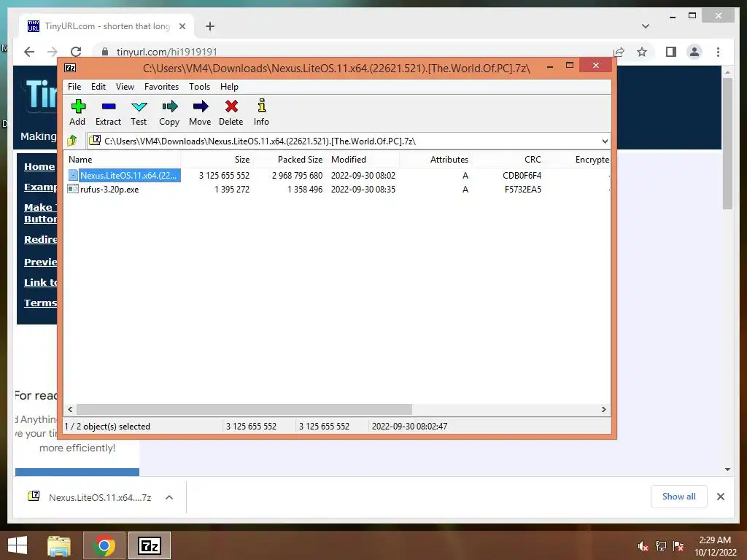Bookmark this page star icon
This screenshot has height=560, width=747.
[x=642, y=52]
